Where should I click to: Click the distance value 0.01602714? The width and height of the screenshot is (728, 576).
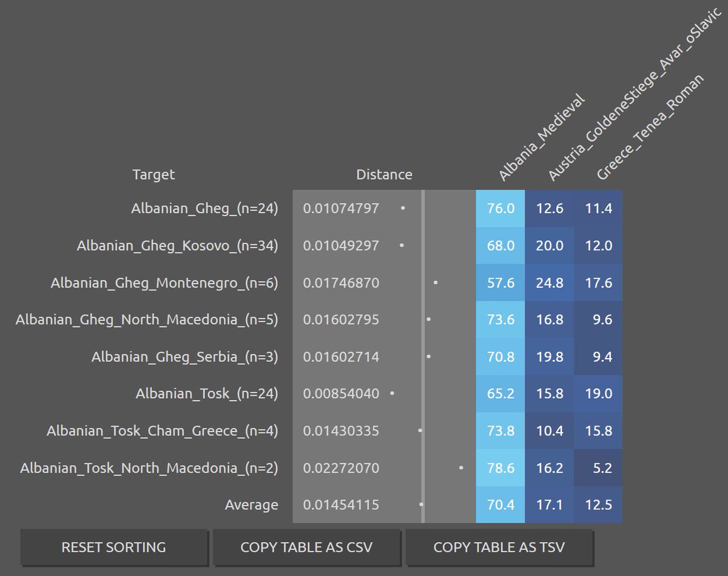click(x=341, y=357)
